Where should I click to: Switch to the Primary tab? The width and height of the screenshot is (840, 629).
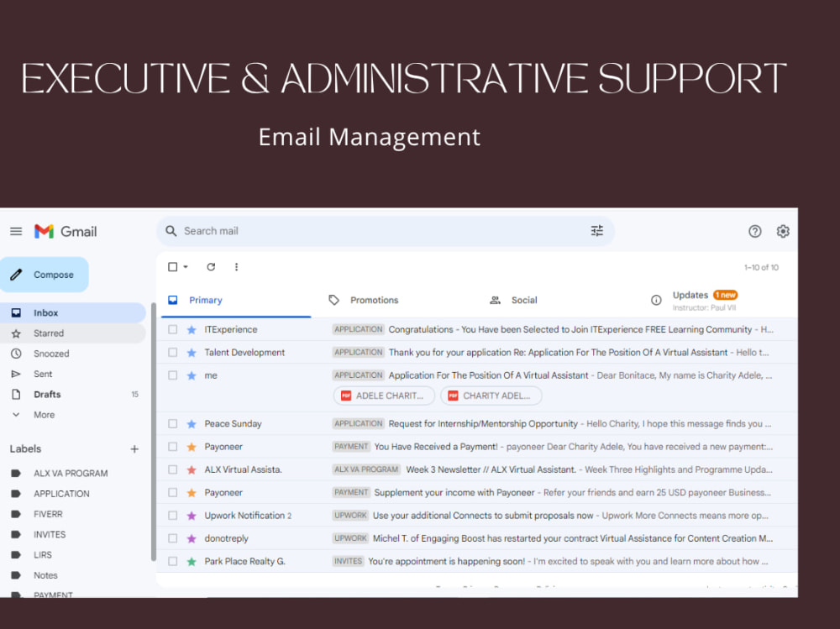tap(236, 300)
